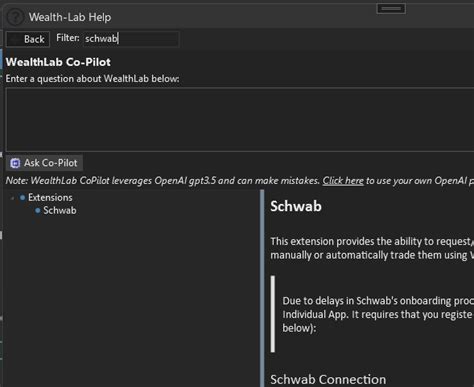Open the 'Click here' OpenAI key link
474x387 pixels.
point(343,181)
